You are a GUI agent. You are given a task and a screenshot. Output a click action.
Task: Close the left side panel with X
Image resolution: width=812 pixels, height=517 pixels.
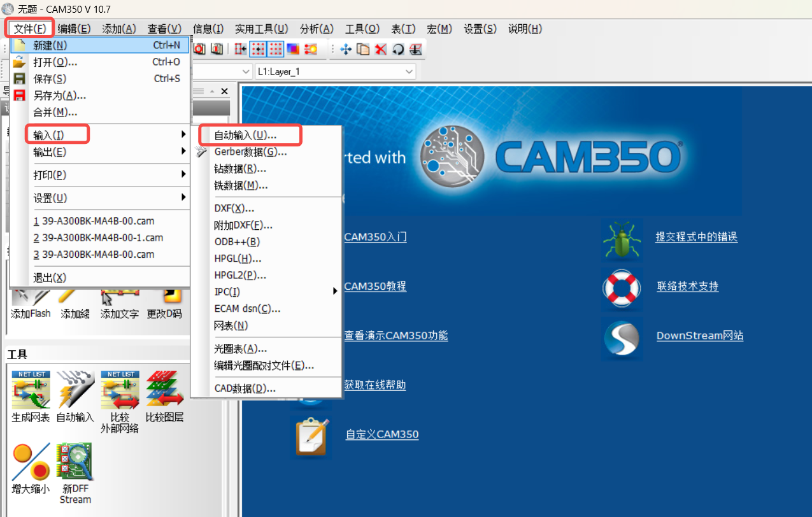(224, 92)
